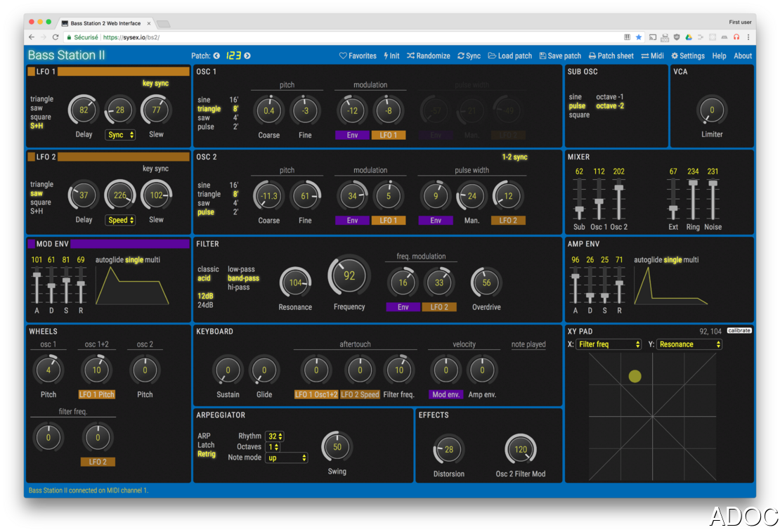Open XY Pad Y axis dropdown
Screen dimensions: 780x532
(x=689, y=344)
